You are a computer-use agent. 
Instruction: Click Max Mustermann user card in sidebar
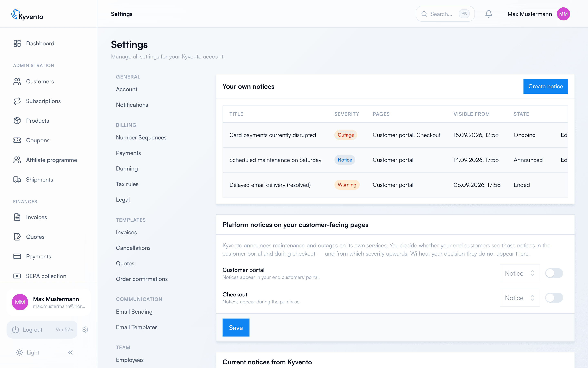tap(49, 302)
